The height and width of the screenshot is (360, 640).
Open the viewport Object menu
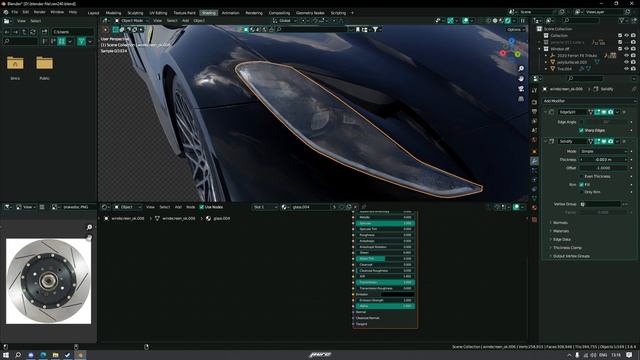click(x=199, y=20)
